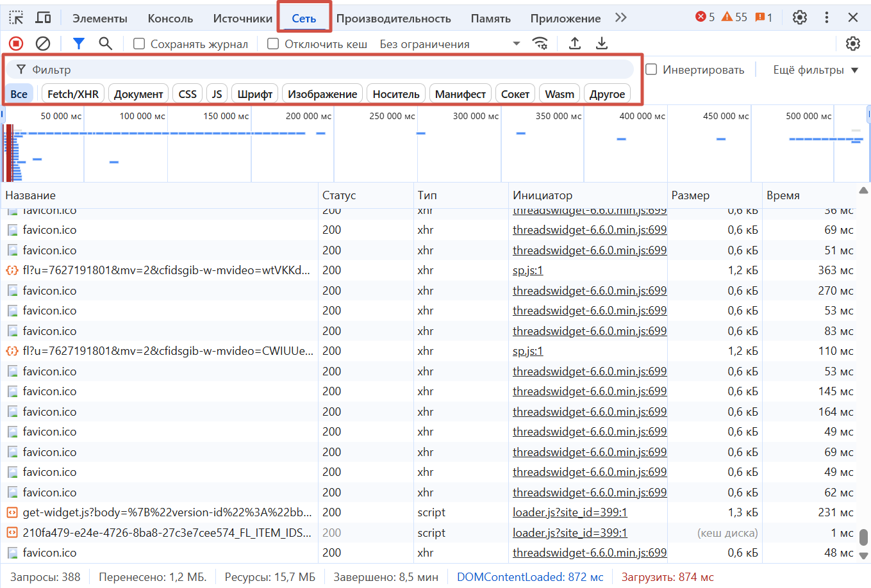Import HAR file with upload icon
Screen dimensions: 871x588
tap(575, 44)
